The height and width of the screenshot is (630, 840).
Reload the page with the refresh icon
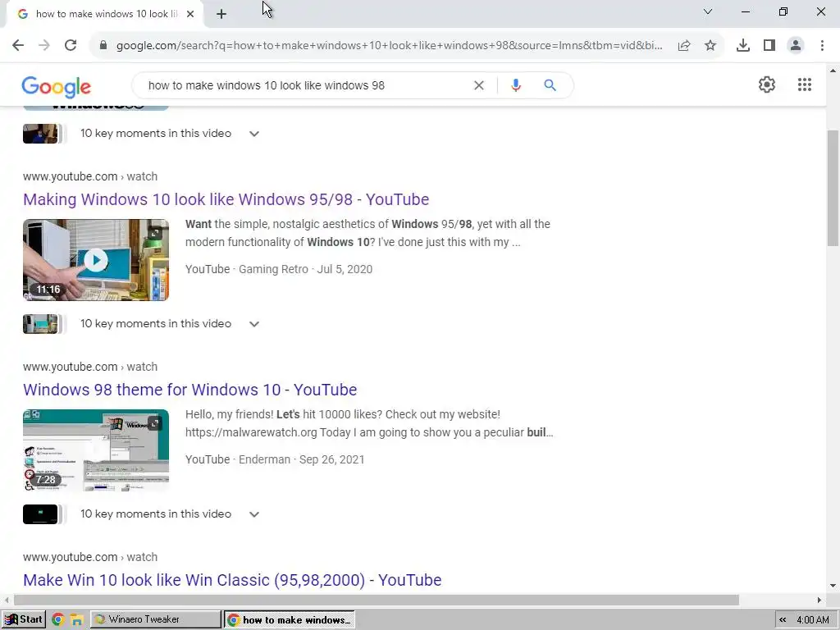pyautogui.click(x=71, y=46)
